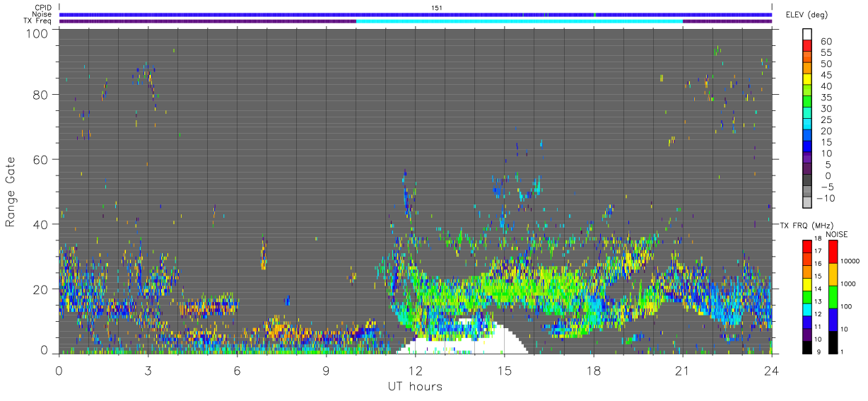Select the green ELEV swatch between 30 and 35
The width and height of the screenshot is (868, 401).
807,103
